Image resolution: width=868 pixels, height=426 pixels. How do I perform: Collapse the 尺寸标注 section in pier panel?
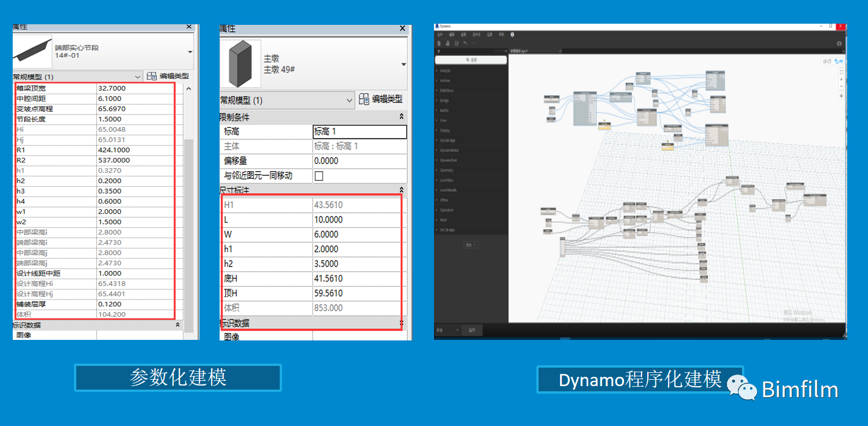point(402,190)
